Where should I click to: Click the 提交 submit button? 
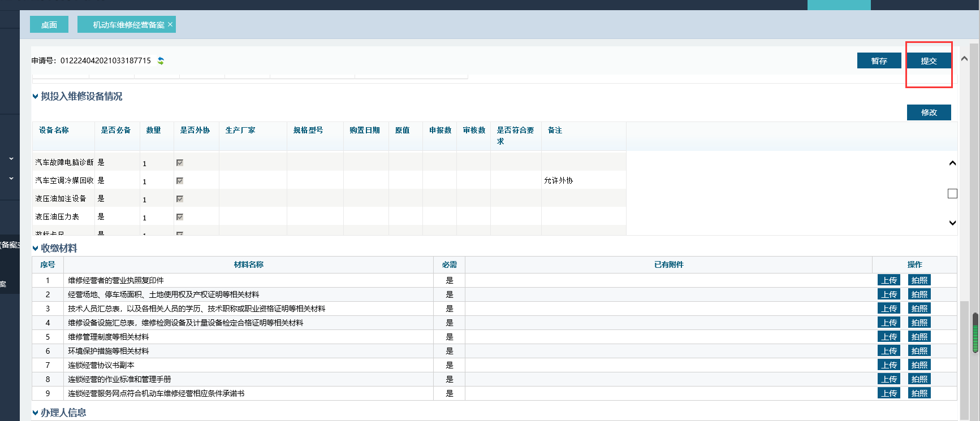click(x=929, y=61)
